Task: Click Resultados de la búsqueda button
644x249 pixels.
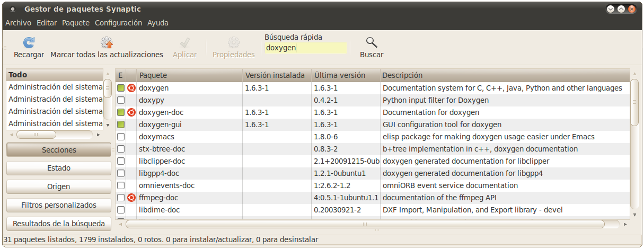Action: point(59,224)
